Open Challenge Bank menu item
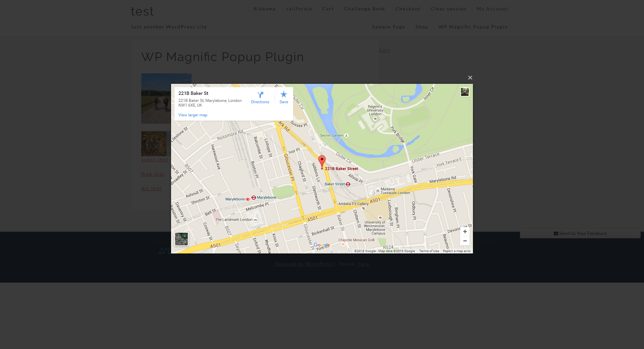 pos(365,9)
